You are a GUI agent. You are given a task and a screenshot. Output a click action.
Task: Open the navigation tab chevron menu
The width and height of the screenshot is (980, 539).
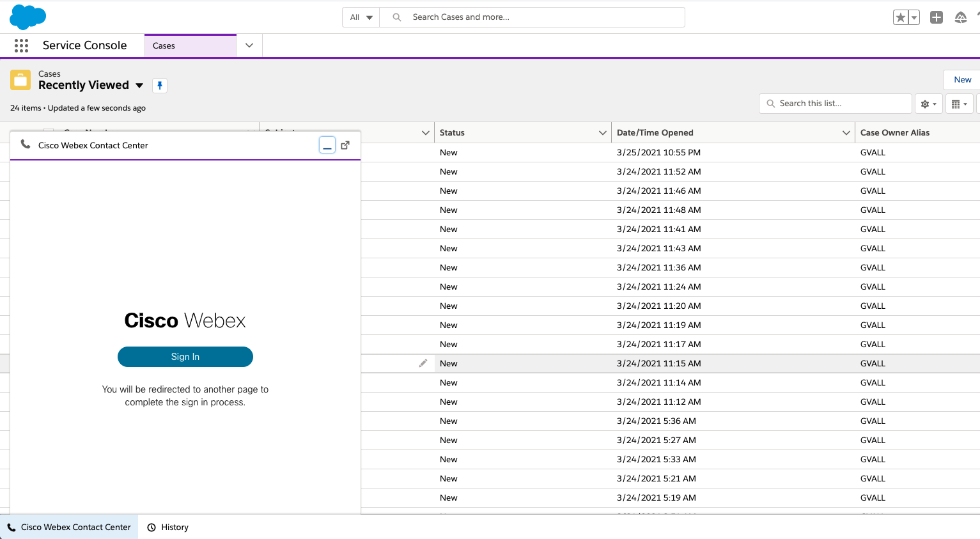[x=249, y=45]
